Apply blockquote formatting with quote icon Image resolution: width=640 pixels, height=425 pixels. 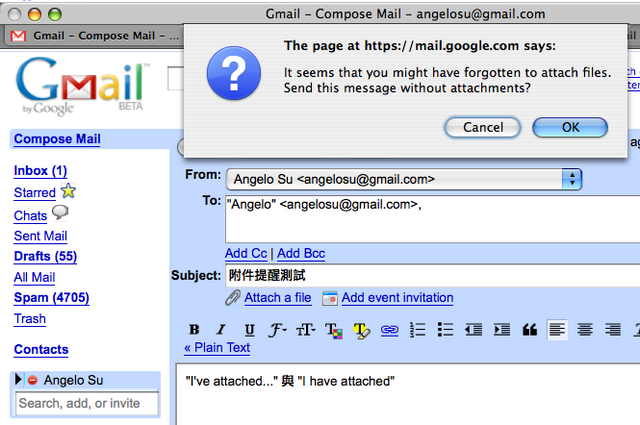point(529,329)
